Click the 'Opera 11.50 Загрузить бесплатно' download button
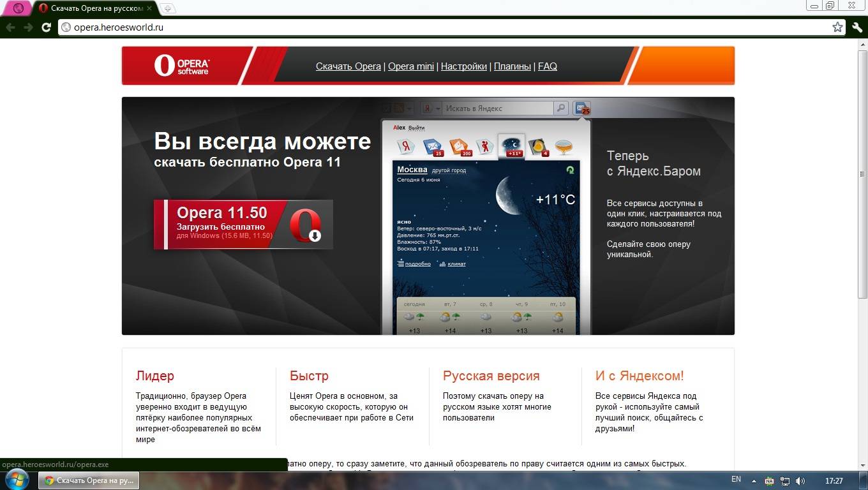 pyautogui.click(x=243, y=225)
